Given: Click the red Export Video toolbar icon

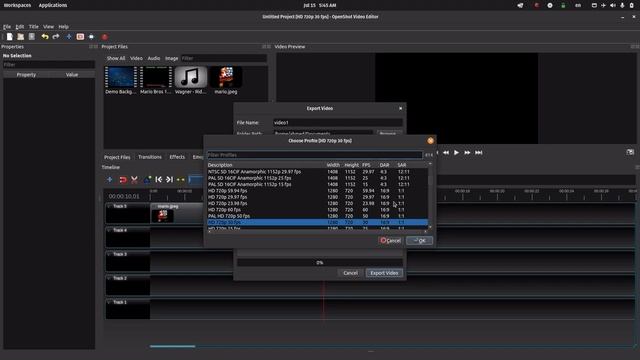Looking at the screenshot, I should pos(104,37).
